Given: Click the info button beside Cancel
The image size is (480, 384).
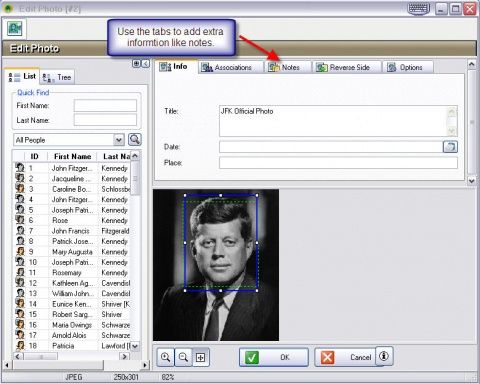Looking at the screenshot, I should [384, 356].
